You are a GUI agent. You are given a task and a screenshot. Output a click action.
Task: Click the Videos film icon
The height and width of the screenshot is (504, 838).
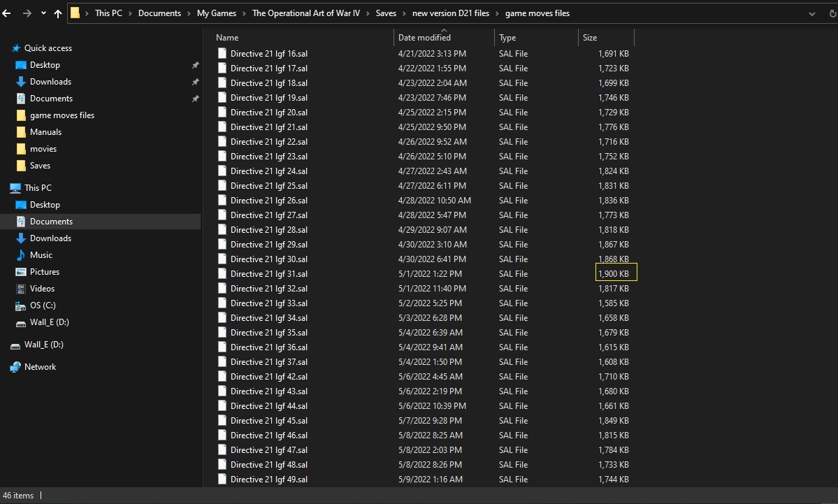[x=21, y=289]
